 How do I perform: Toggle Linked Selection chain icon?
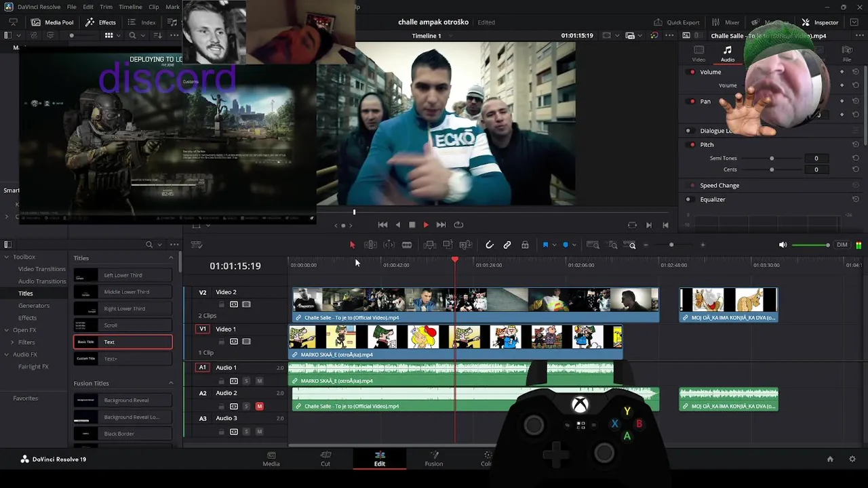507,245
